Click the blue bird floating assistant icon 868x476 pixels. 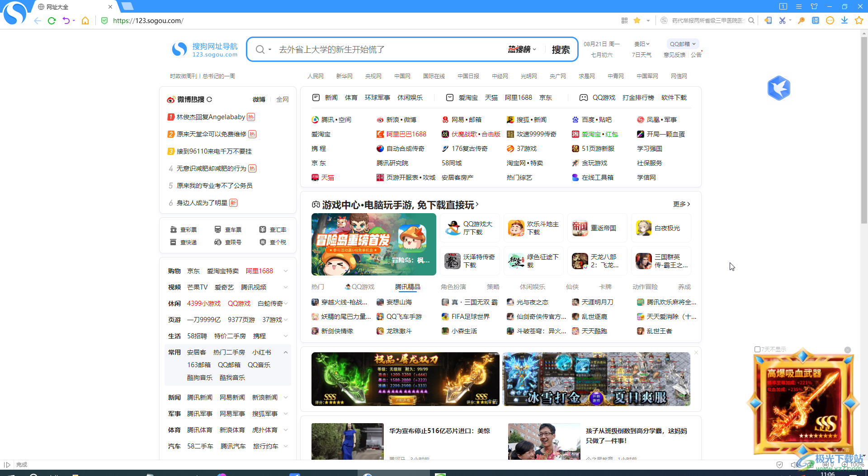click(778, 88)
